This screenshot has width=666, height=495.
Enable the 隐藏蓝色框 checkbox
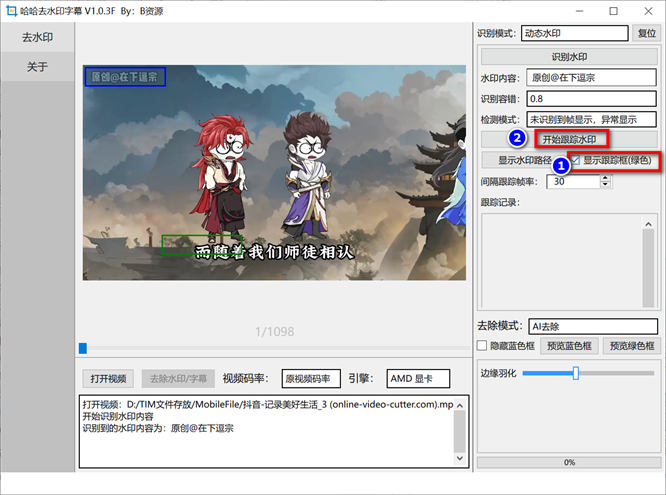[483, 346]
